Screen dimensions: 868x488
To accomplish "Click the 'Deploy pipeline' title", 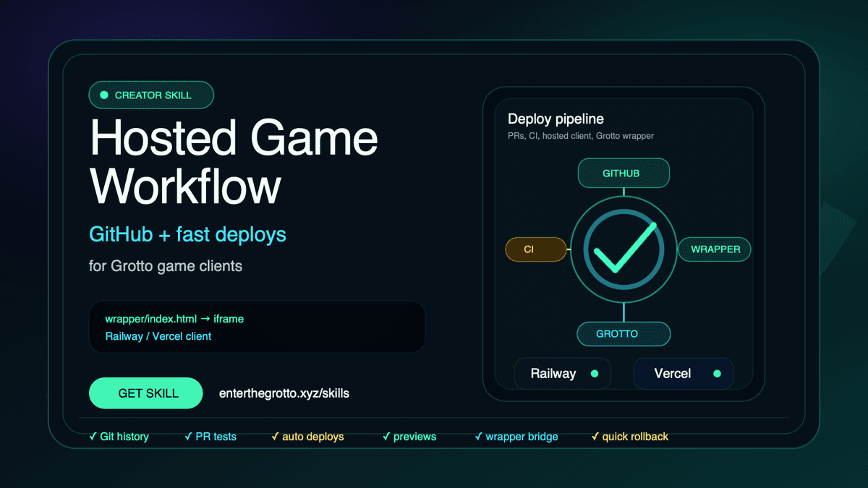I will pos(556,119).
